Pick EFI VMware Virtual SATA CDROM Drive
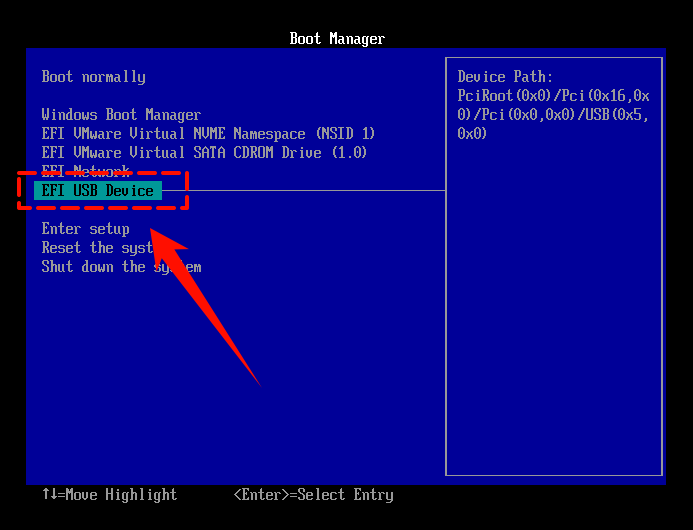Image resolution: width=693 pixels, height=530 pixels. [x=204, y=153]
